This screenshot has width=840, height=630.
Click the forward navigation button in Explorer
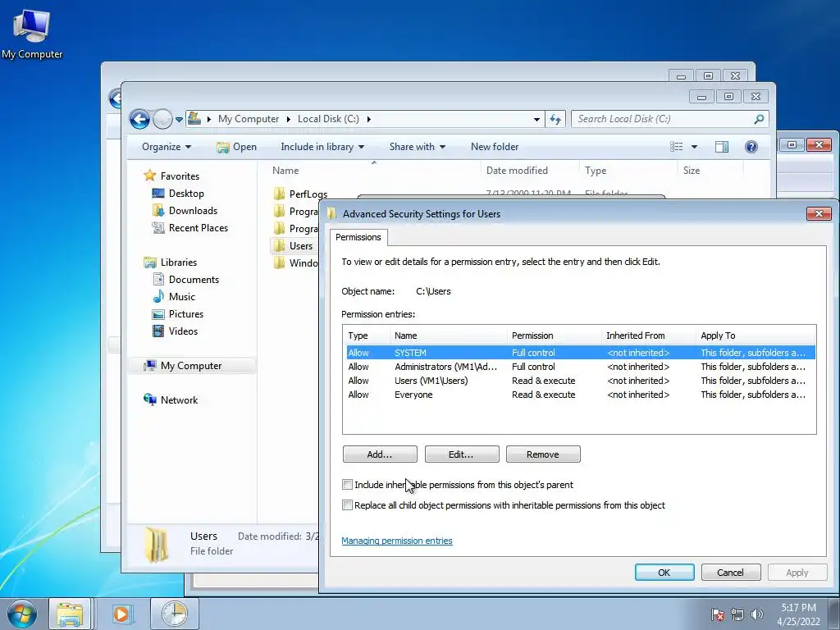coord(162,119)
